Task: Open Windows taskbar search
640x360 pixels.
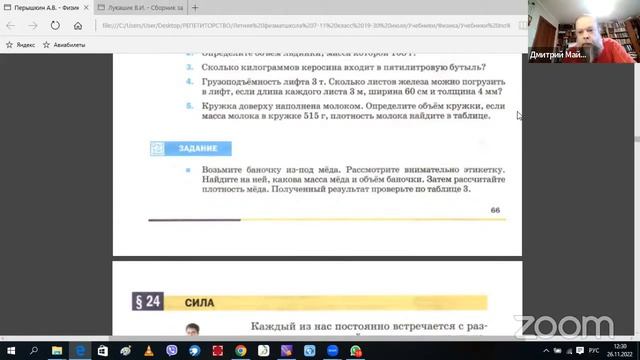Action: point(34,351)
